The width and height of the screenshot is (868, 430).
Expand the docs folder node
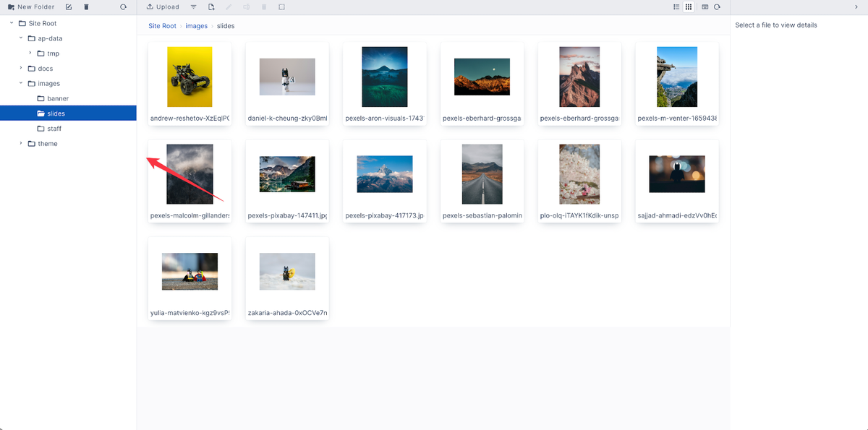tap(20, 68)
